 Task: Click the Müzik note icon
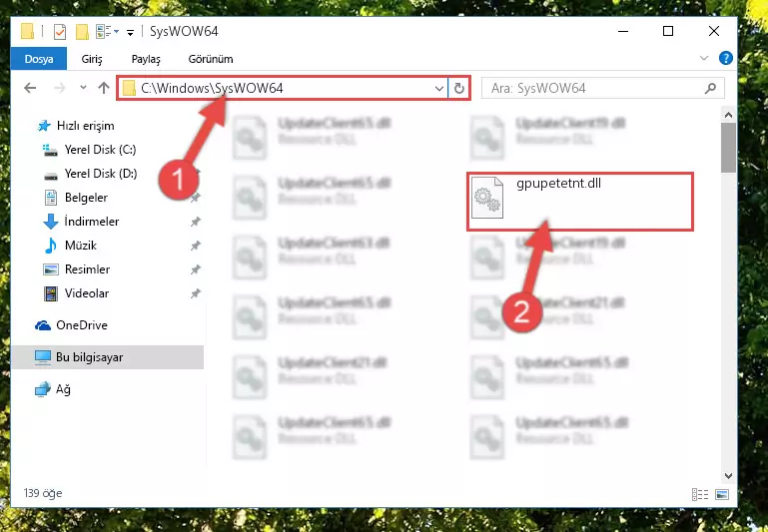click(51, 246)
